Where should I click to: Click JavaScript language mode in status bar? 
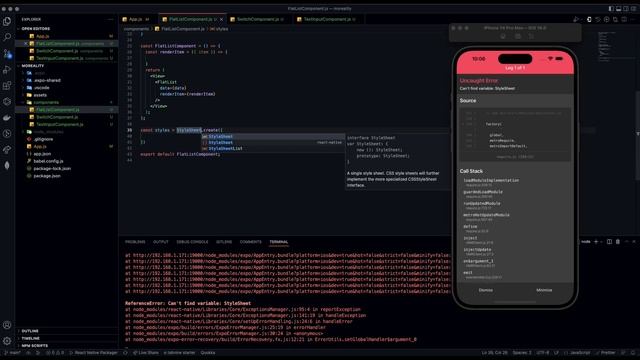[578, 353]
